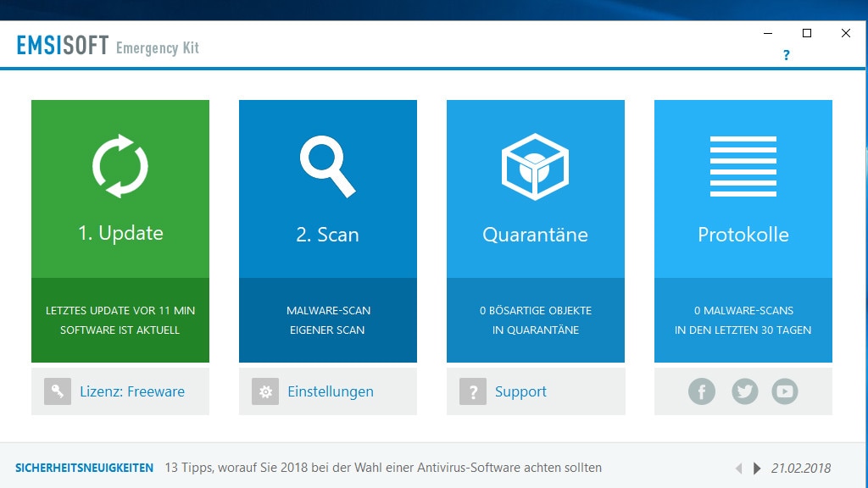Click the Support question mark icon
This screenshot has height=488, width=868.
pos(473,391)
